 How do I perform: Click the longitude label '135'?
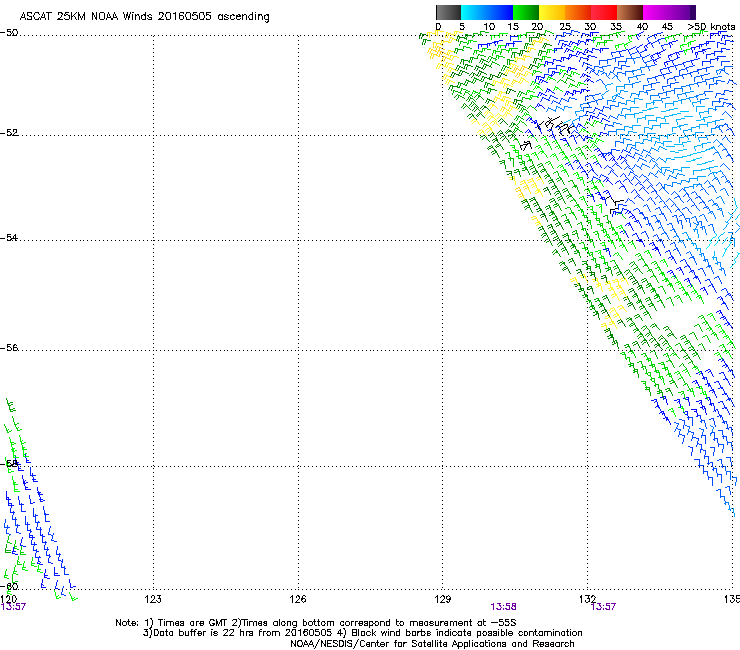pos(732,599)
